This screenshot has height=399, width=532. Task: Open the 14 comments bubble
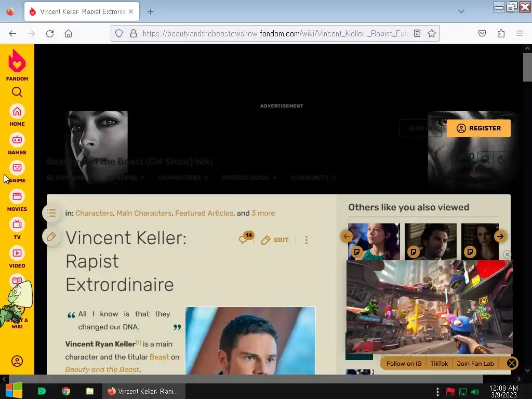(246, 238)
